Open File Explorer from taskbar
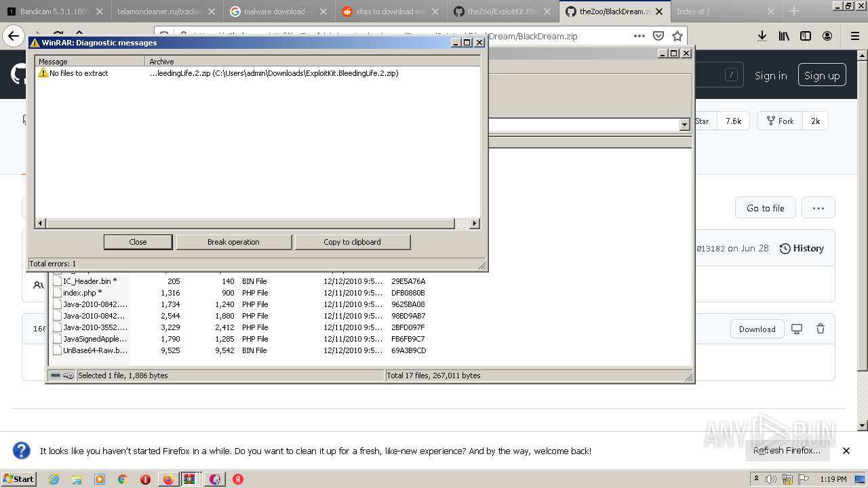 [x=77, y=479]
